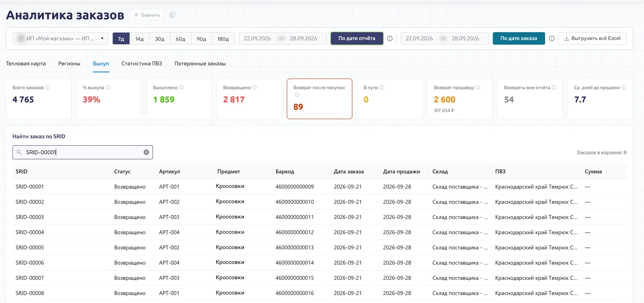Open info icon next to По дате отчёта
Viewport: 644px width, 303px height.
click(x=390, y=38)
